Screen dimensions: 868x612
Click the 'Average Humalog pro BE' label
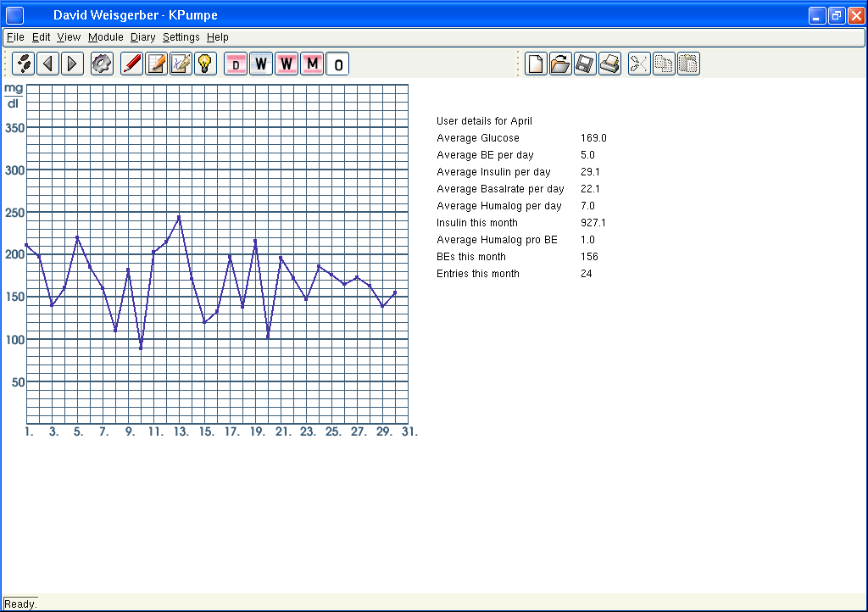tap(497, 240)
